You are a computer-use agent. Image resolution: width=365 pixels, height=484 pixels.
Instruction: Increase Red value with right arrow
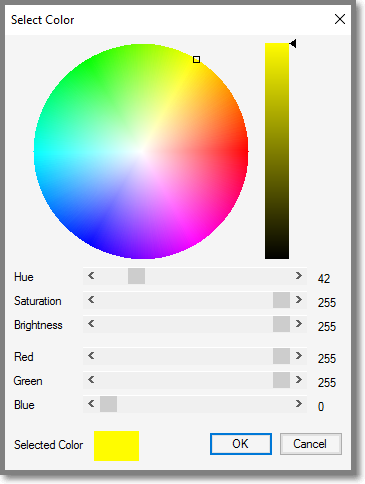[x=299, y=356]
